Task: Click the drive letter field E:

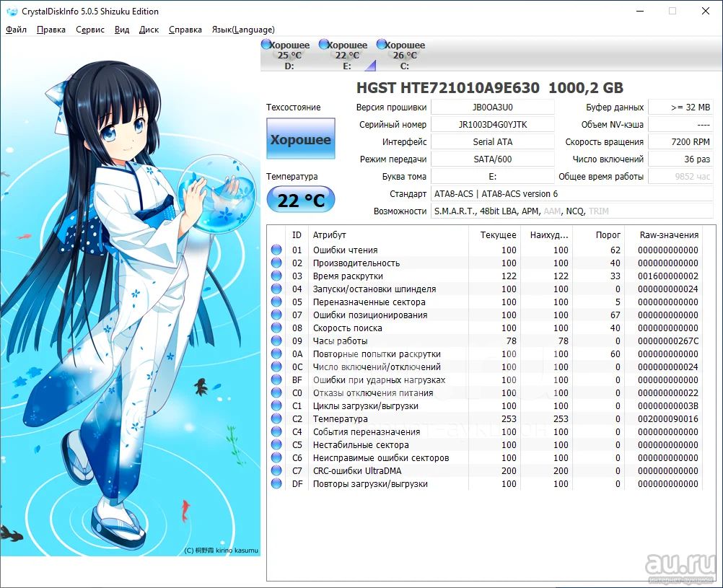Action: click(x=492, y=177)
